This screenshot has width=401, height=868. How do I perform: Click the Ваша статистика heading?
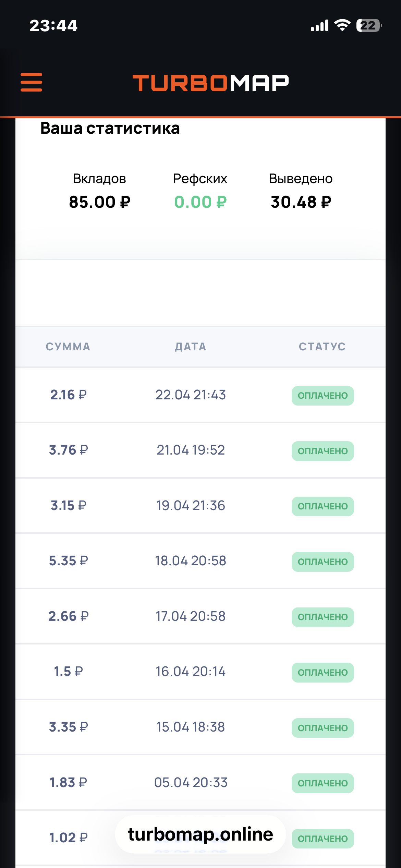pos(110,128)
